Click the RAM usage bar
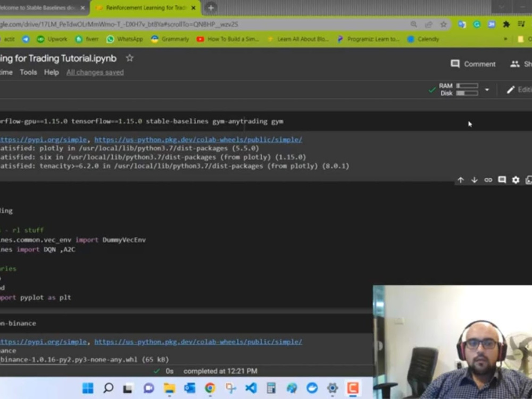 [x=467, y=86]
